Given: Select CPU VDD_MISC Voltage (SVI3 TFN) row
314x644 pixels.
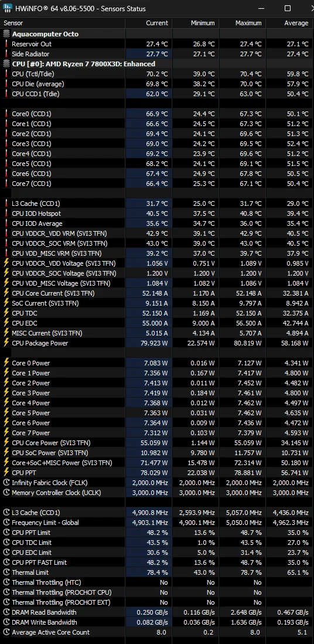Looking at the screenshot, I should [x=157, y=283].
